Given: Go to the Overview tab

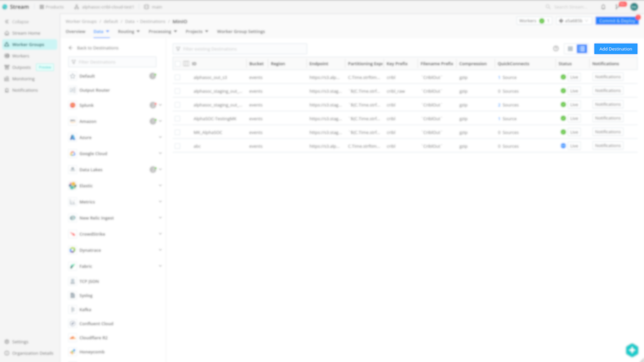Looking at the screenshot, I should [x=75, y=32].
